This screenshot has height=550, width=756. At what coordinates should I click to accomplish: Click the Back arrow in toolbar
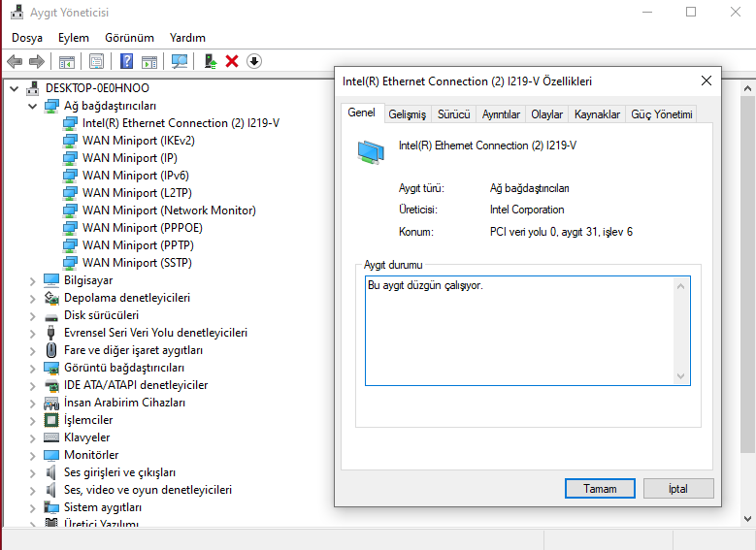15,62
